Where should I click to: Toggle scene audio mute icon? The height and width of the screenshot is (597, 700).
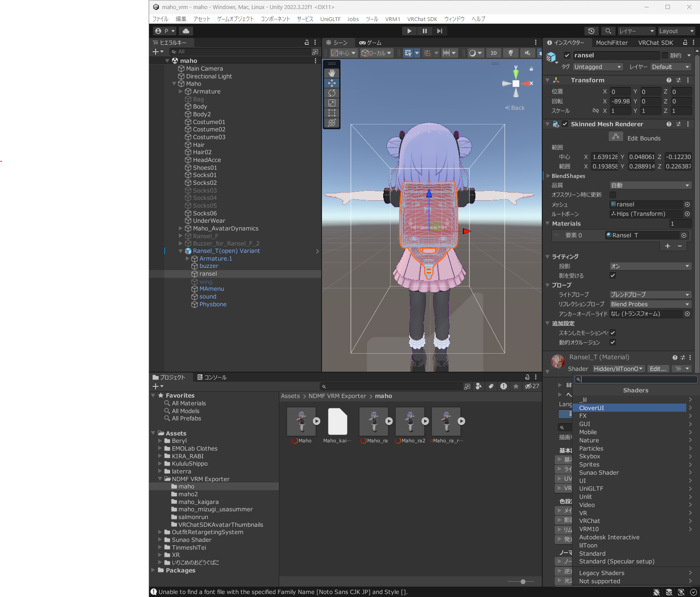(527, 53)
